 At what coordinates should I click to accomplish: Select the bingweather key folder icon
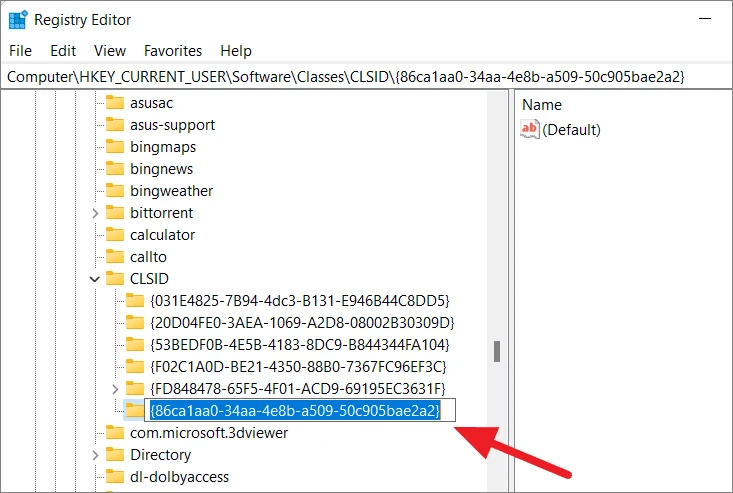point(115,191)
